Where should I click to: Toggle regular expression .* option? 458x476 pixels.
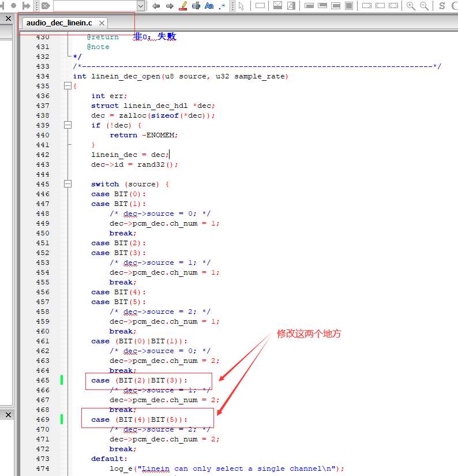pos(222,6)
